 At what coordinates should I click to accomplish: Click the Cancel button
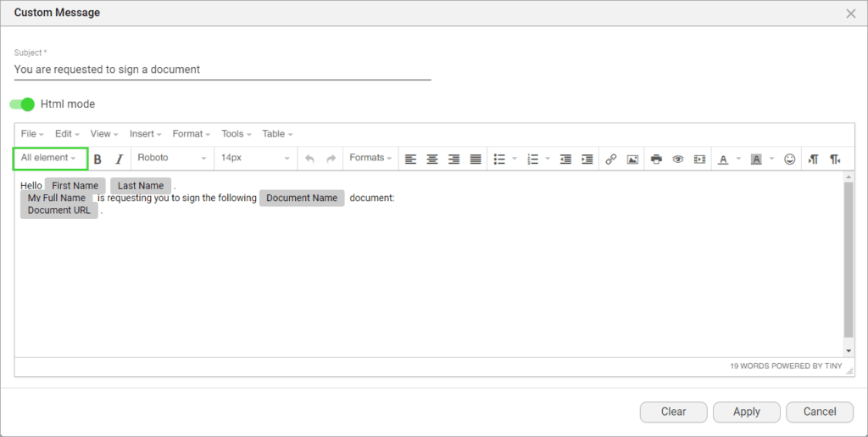[820, 412]
